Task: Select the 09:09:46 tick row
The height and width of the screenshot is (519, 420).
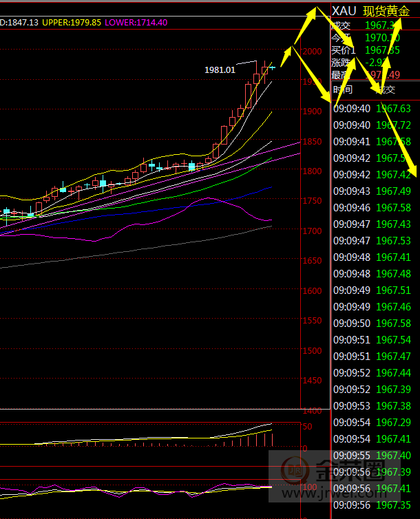Action: tap(372, 208)
